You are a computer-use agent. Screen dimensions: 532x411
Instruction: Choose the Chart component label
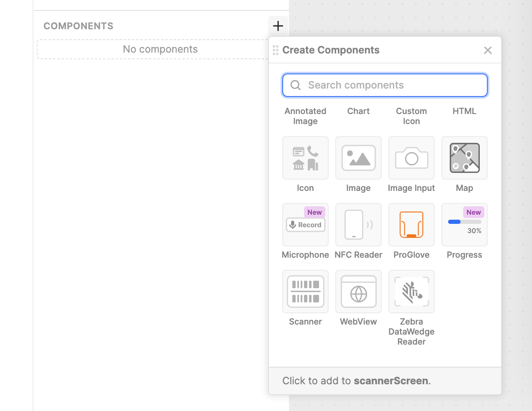coord(358,111)
